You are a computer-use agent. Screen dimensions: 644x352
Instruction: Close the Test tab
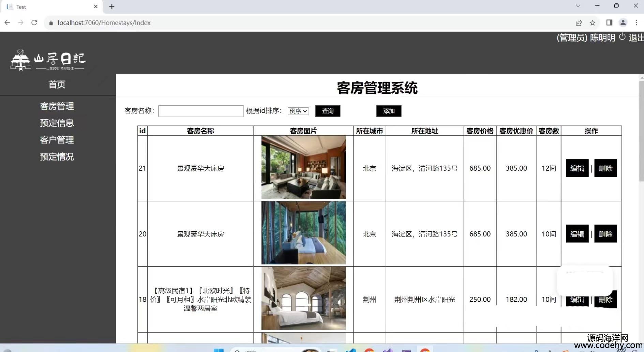(96, 6)
